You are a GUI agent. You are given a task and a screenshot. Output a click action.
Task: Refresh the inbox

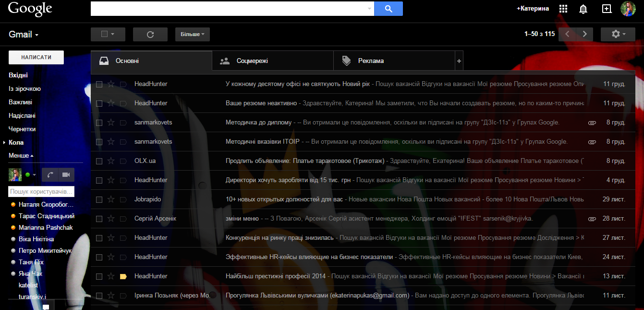150,34
